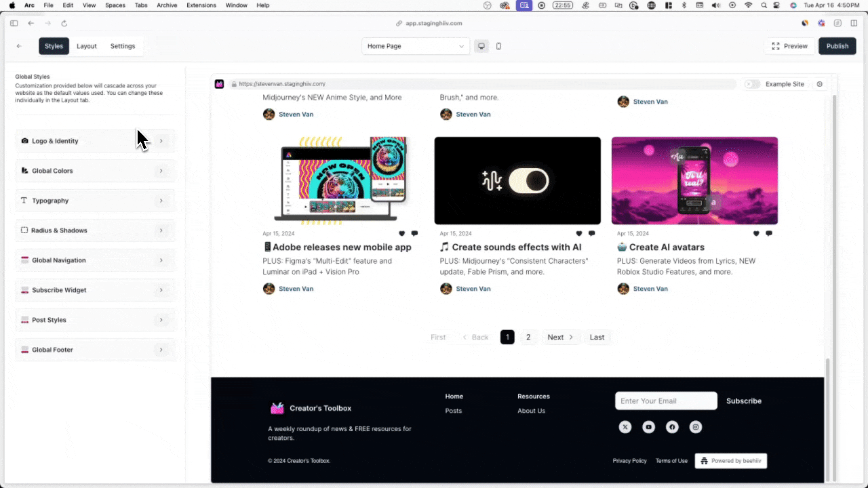This screenshot has width=868, height=488.
Task: Open the Wi-Fi status icon in menu bar
Action: 749,5
